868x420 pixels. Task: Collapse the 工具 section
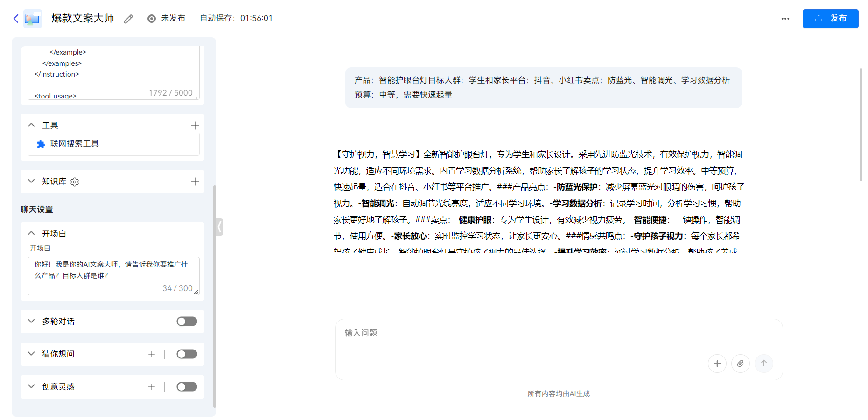tap(31, 125)
